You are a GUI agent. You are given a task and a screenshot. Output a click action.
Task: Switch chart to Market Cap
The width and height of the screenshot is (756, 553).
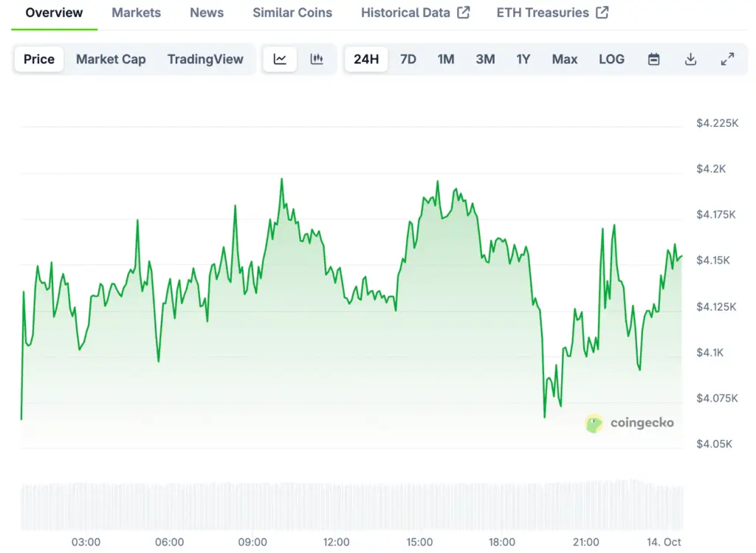click(x=111, y=59)
